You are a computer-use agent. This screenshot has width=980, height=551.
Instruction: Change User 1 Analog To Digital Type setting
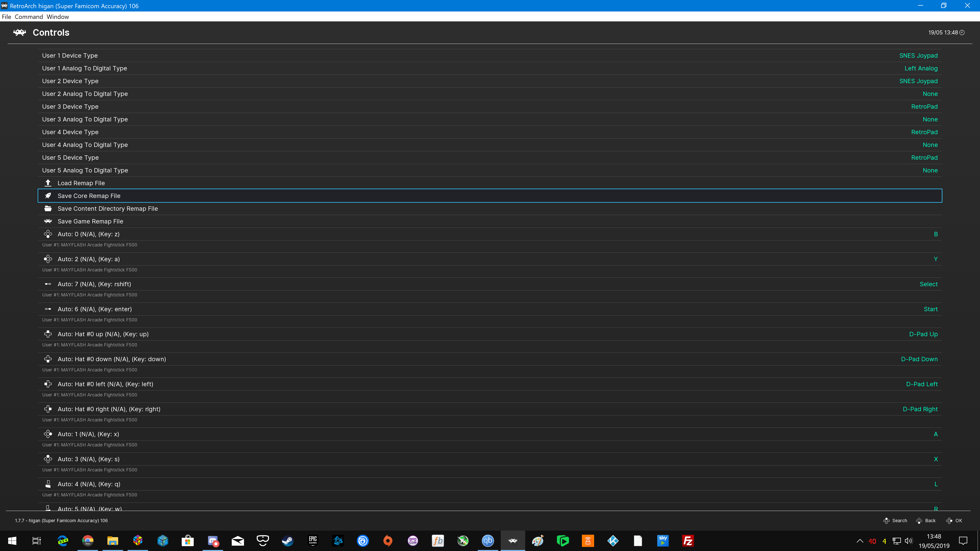[x=490, y=68]
